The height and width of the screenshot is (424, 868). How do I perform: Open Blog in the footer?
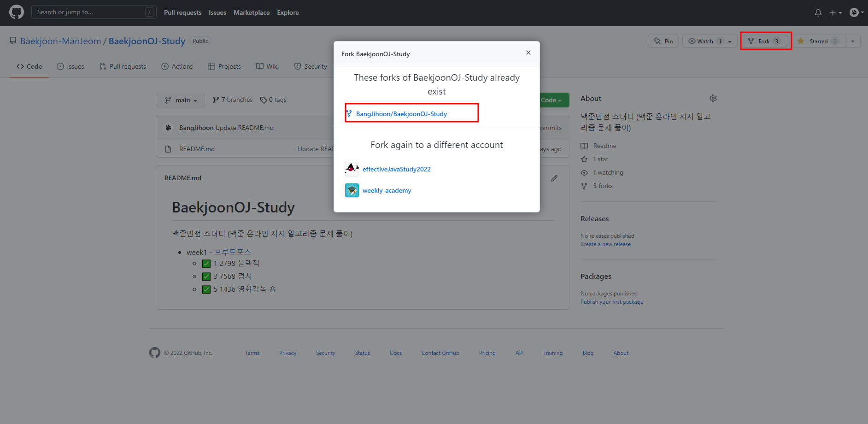point(588,353)
